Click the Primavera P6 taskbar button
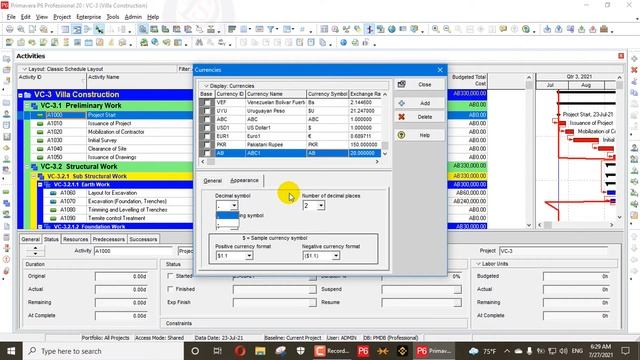The height and width of the screenshot is (360, 640). tap(433, 351)
